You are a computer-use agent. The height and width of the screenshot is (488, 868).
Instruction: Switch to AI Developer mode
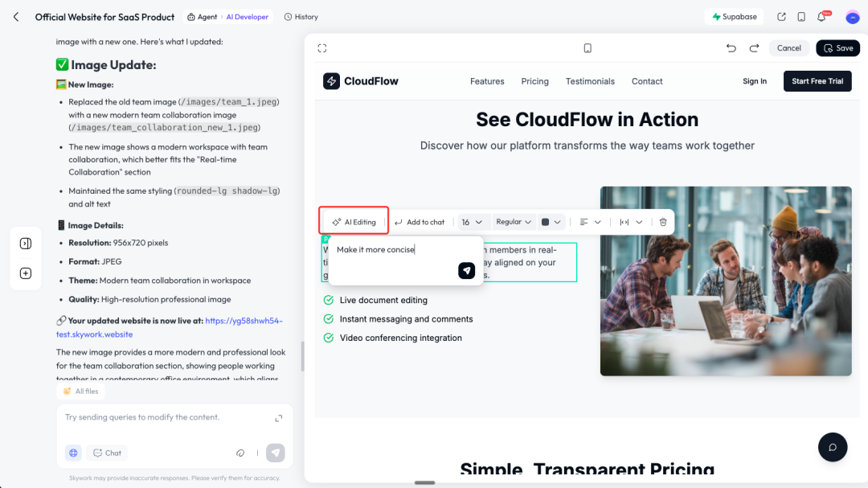coord(247,17)
